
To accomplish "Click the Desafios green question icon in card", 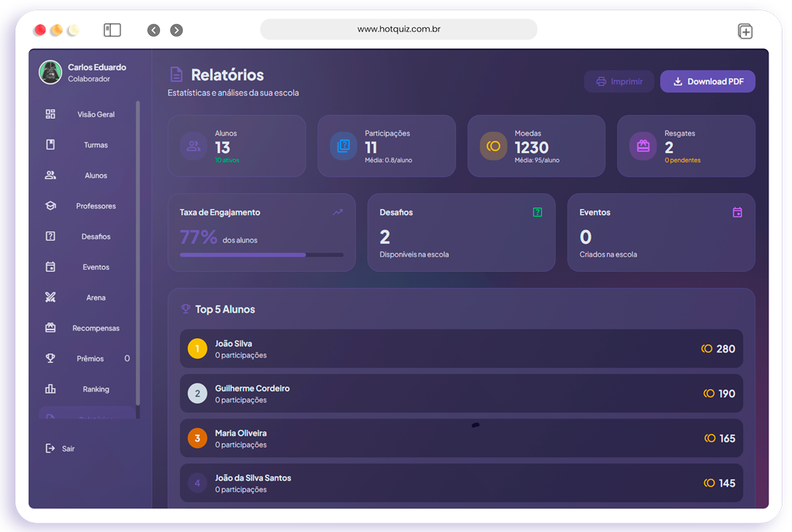I will (x=538, y=213).
